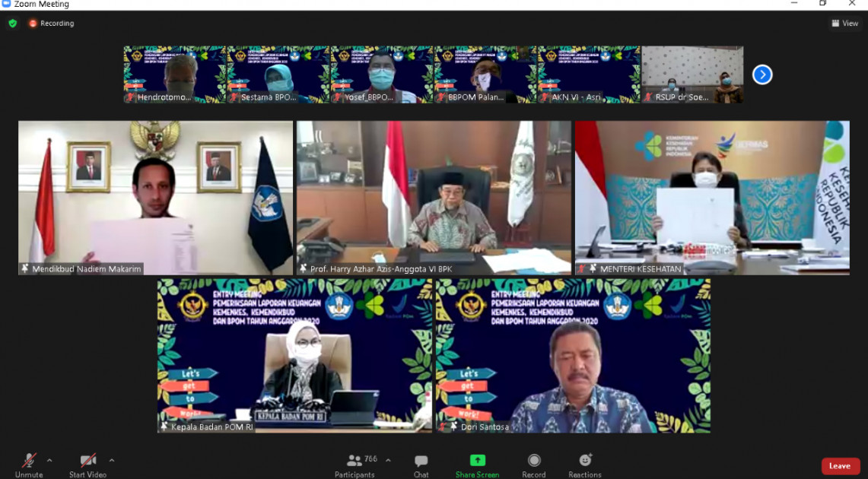The height and width of the screenshot is (479, 868).
Task: Open the View layout menu
Action: click(x=845, y=24)
